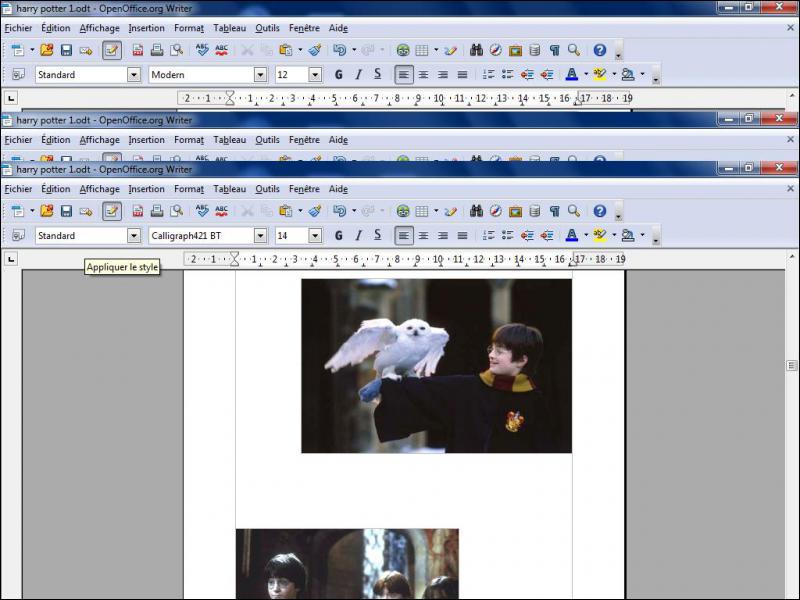Export as PDF from the top window
Image resolution: width=800 pixels, height=600 pixels.
click(138, 50)
